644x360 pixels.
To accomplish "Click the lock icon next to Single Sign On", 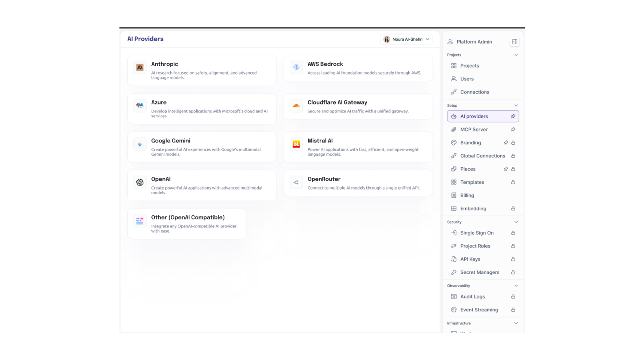I will point(513,233).
